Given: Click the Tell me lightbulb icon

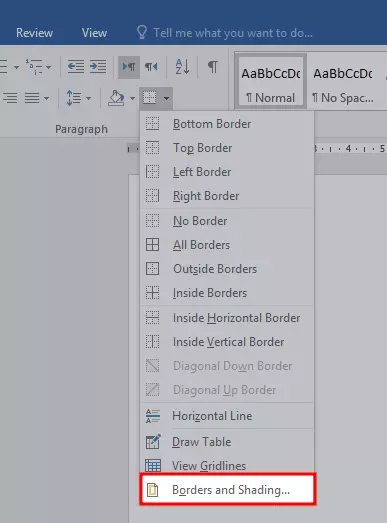Looking at the screenshot, I should pyautogui.click(x=142, y=33).
